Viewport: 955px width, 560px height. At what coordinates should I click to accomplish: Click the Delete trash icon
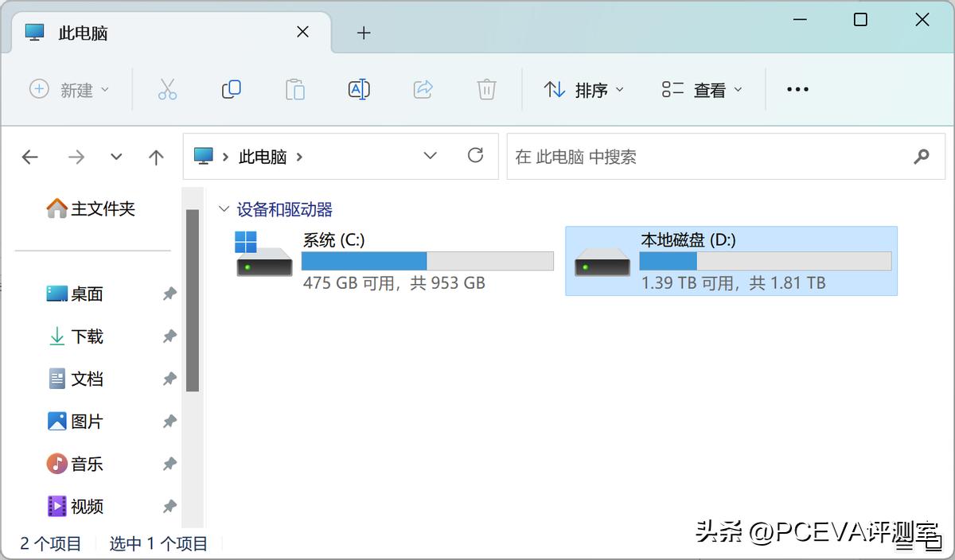486,89
